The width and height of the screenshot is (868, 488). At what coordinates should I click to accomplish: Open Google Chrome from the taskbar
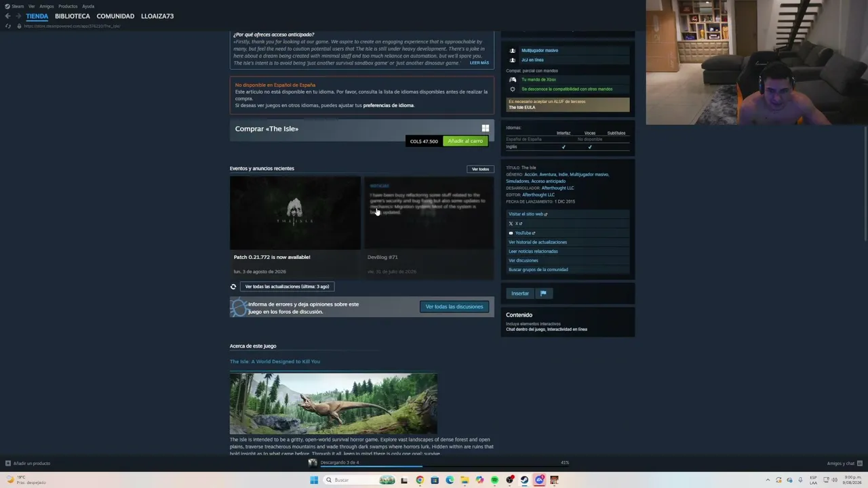point(420,480)
